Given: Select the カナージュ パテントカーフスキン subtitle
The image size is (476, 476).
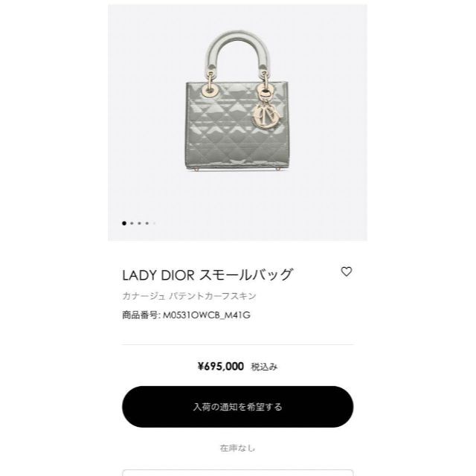Looking at the screenshot, I should [189, 296].
